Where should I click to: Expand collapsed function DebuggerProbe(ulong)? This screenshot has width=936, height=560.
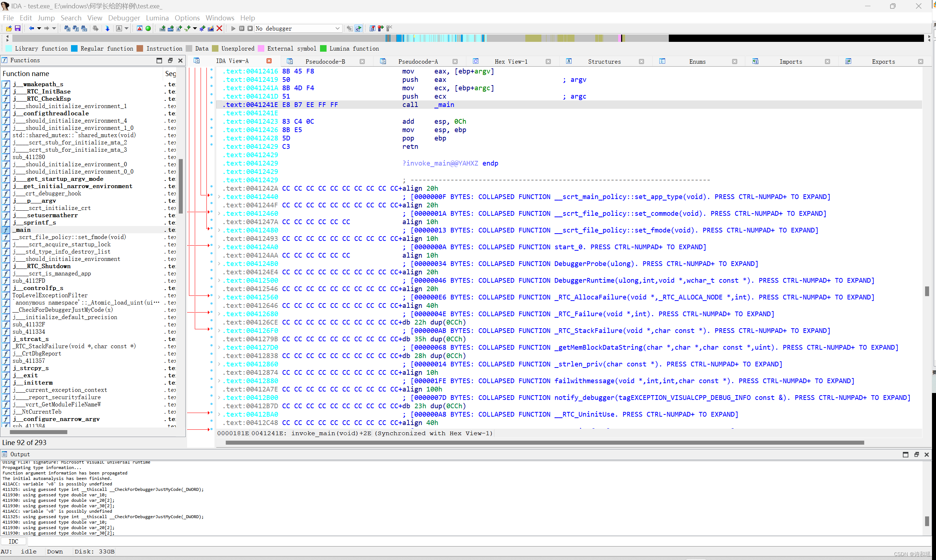[219, 264]
